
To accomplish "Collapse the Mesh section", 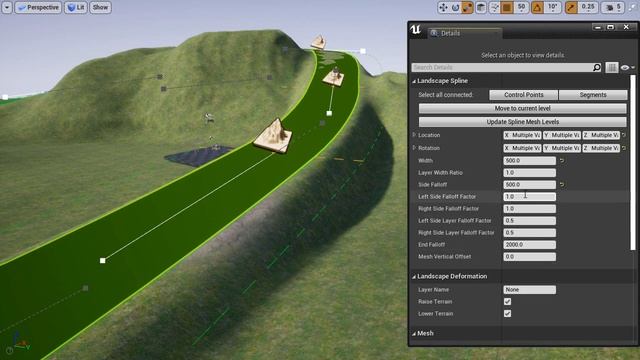I will click(414, 333).
